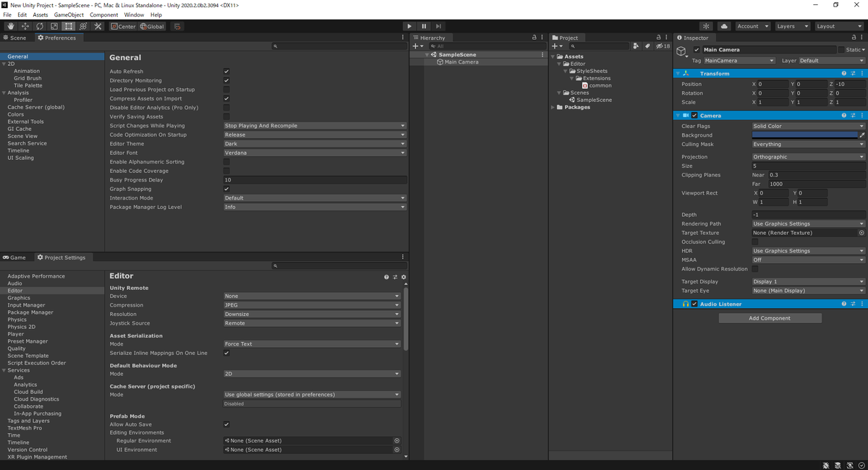Select the combined Transform tool
This screenshot has width=868, height=470.
click(83, 26)
